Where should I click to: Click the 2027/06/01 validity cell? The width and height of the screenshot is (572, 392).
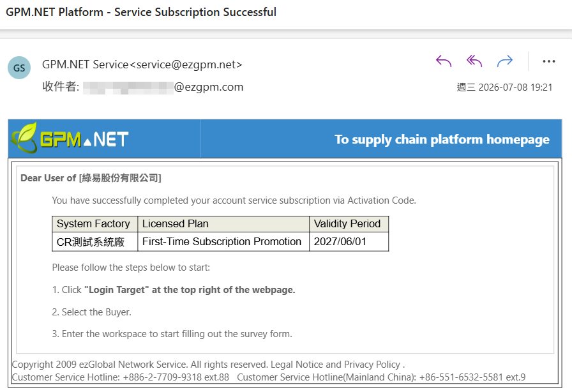(x=349, y=241)
